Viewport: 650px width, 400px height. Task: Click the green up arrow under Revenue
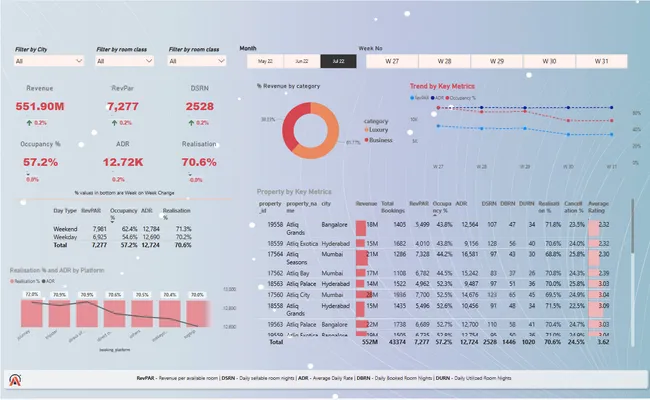coord(29,123)
